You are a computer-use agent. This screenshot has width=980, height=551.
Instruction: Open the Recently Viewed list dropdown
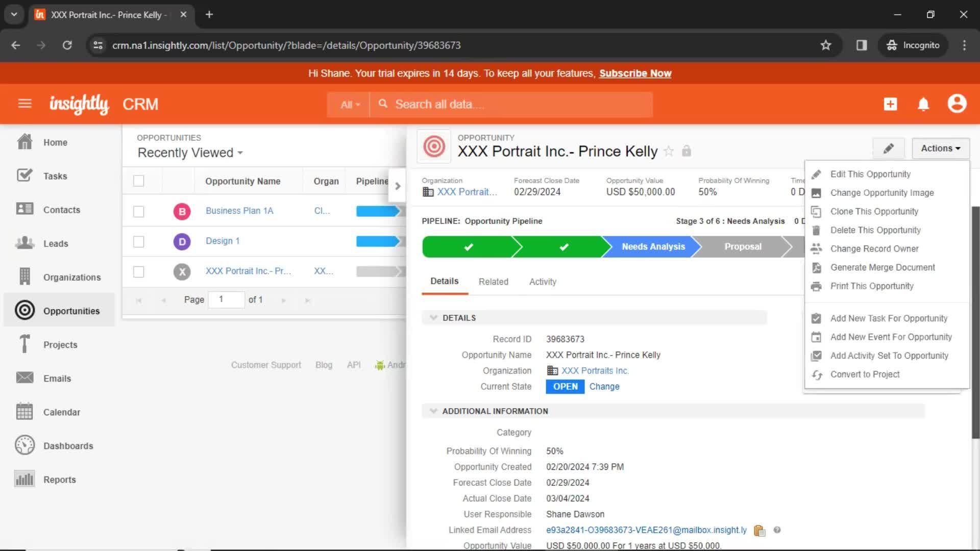[x=190, y=153]
